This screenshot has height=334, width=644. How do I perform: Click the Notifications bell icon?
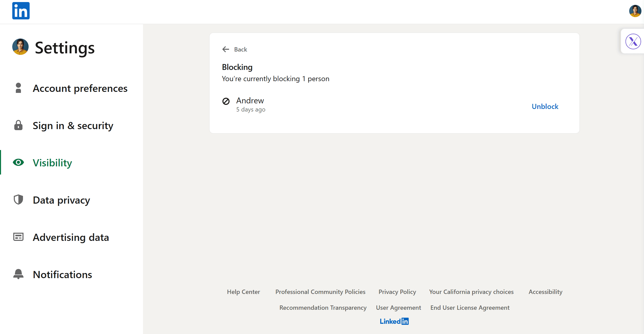coord(18,274)
